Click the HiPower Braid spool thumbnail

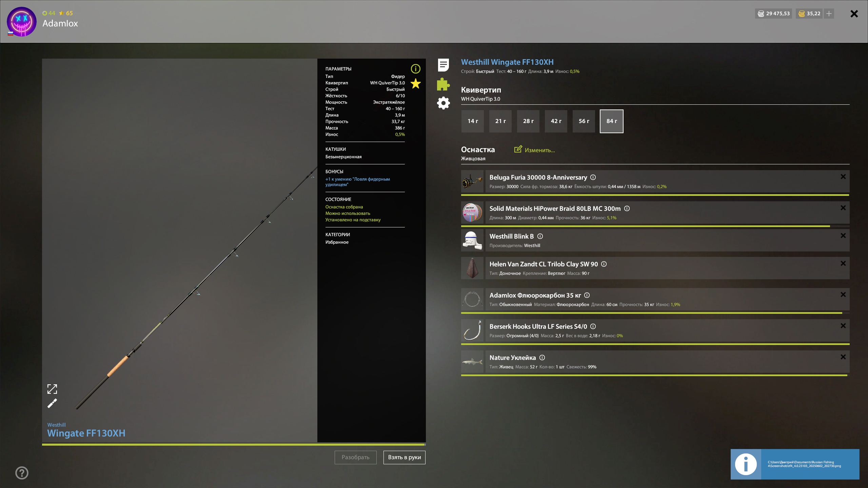pos(472,212)
